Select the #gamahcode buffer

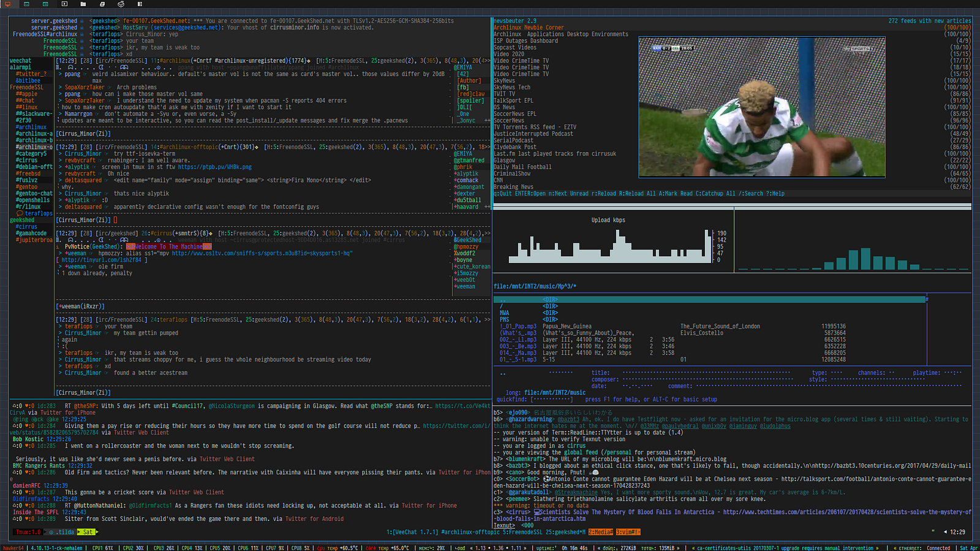(31, 233)
